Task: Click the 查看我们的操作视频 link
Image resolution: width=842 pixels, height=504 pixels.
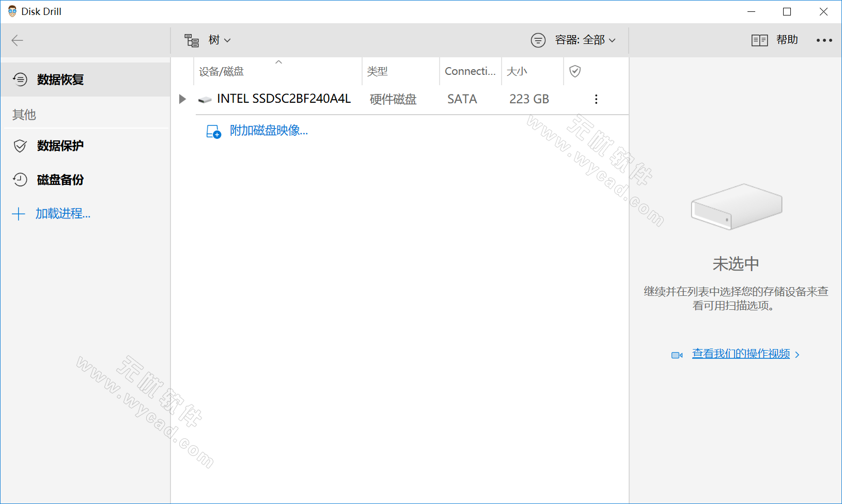Action: point(741,354)
